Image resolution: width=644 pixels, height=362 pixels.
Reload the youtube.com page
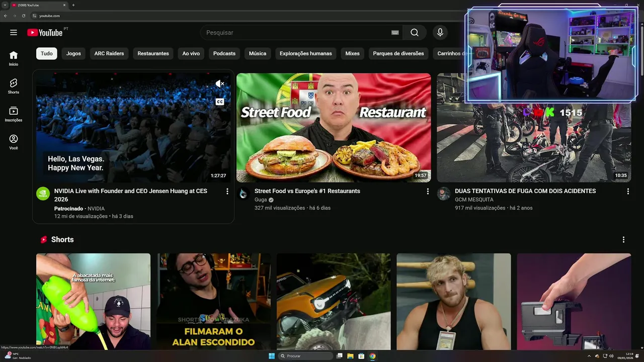(24, 16)
